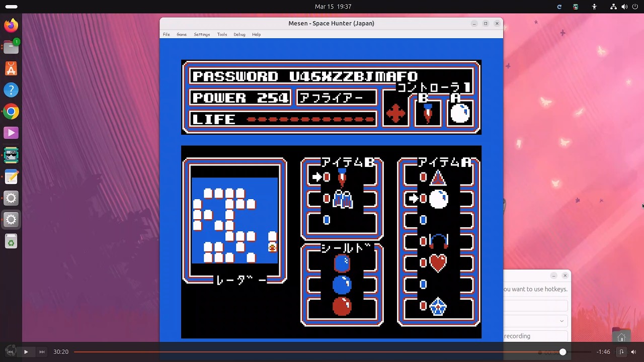The image size is (644, 362).
Task: Click the radar minimap
Action: 234,220
